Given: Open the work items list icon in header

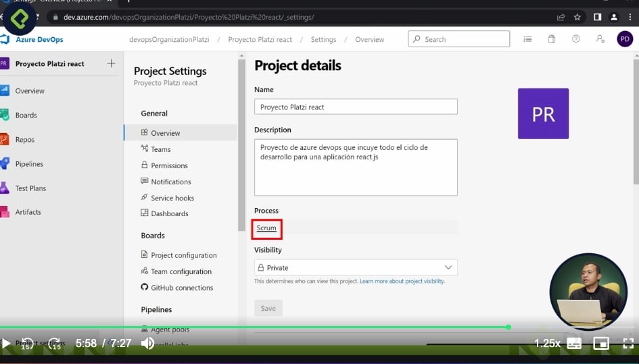Looking at the screenshot, I should (x=527, y=39).
